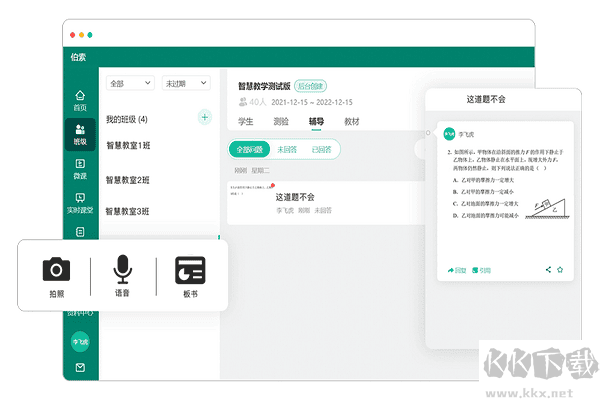The image size is (600, 400).
Task: Choose the 板书 blackboard option
Action: 190,277
